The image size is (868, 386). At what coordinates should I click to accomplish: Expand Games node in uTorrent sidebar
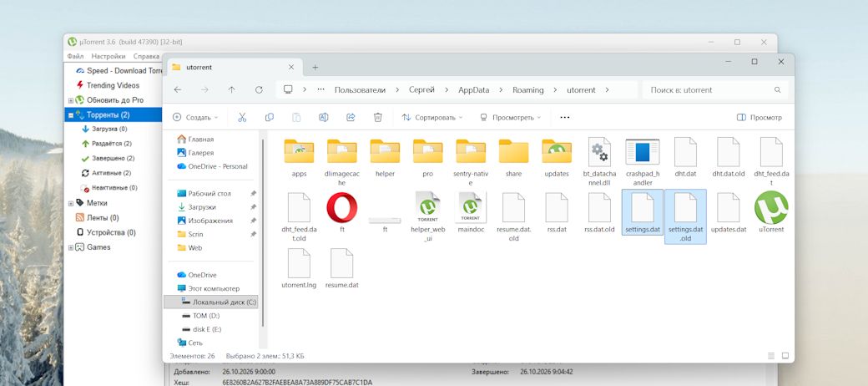(71, 247)
